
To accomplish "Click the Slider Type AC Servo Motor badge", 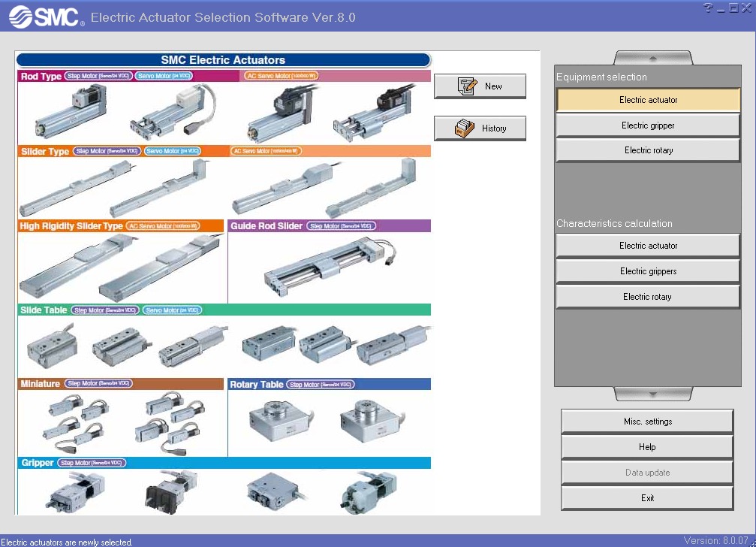I will 266,151.
